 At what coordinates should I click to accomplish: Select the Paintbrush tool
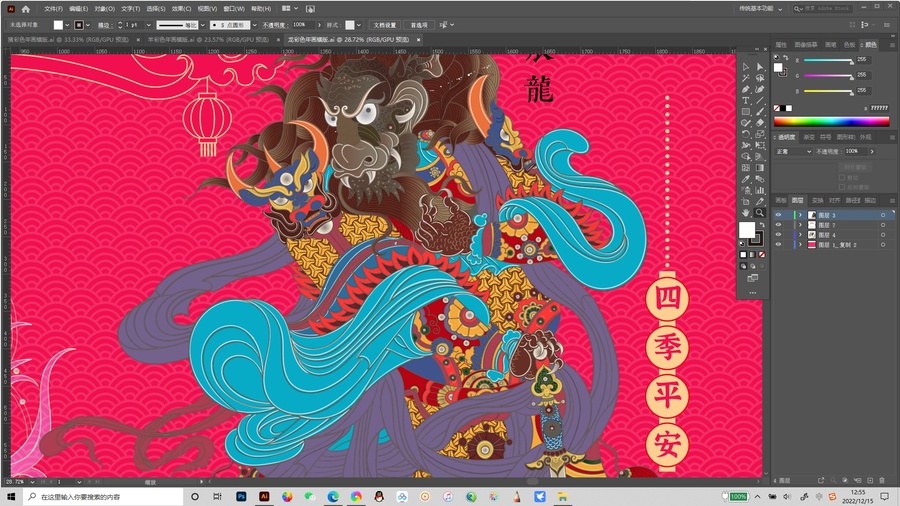(760, 112)
